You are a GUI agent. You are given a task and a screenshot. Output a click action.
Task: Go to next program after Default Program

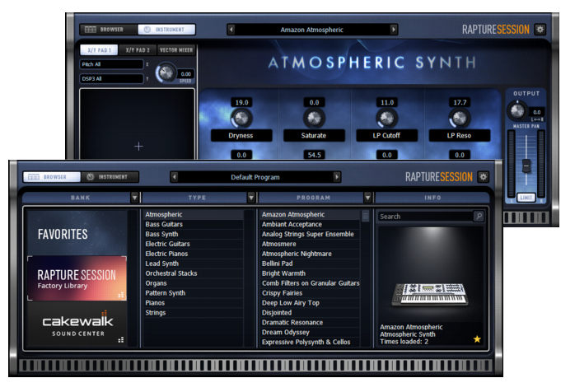coord(337,177)
